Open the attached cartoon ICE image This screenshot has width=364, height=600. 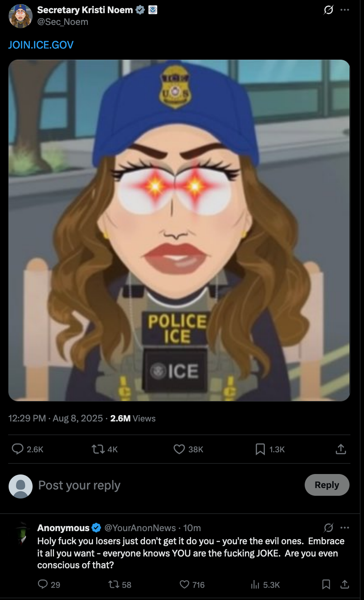(179, 230)
